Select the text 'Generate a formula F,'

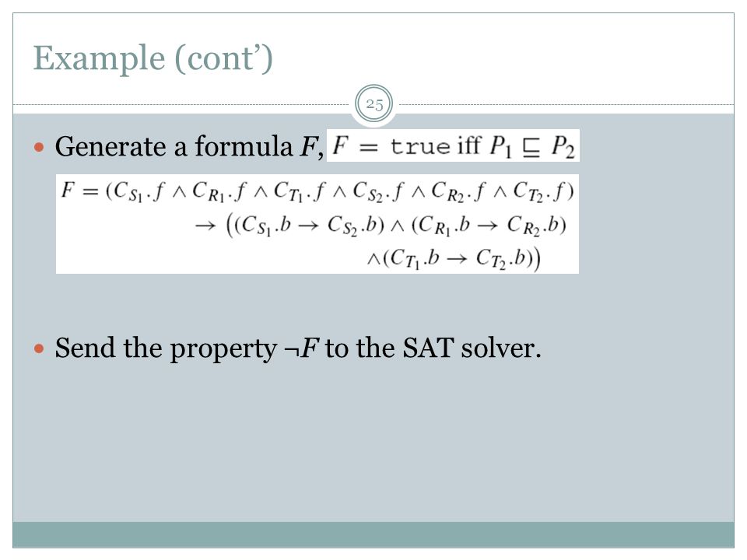coord(189,146)
